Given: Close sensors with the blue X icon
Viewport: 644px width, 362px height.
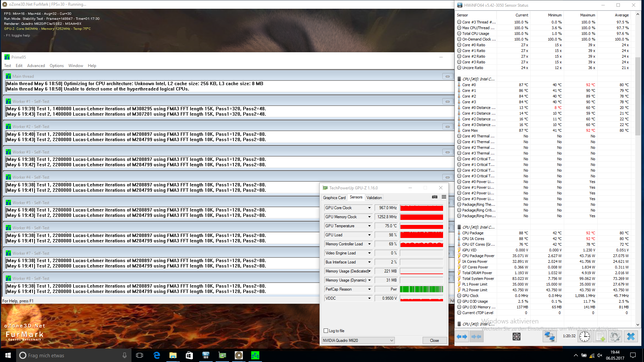Looking at the screenshot, I should point(631,336).
